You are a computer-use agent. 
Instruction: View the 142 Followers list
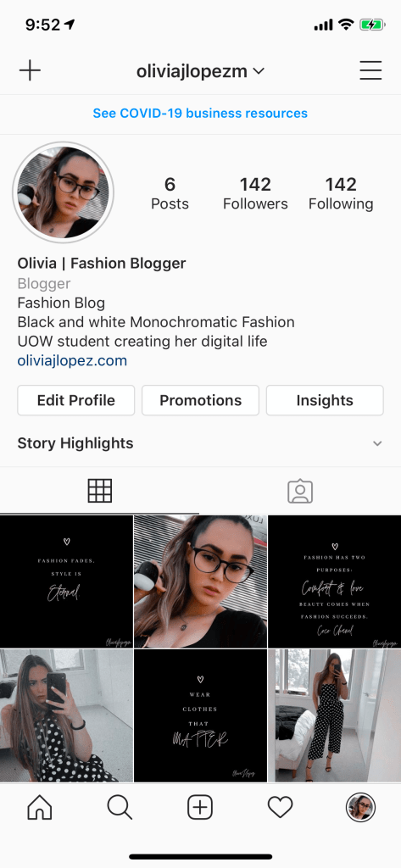tap(255, 193)
